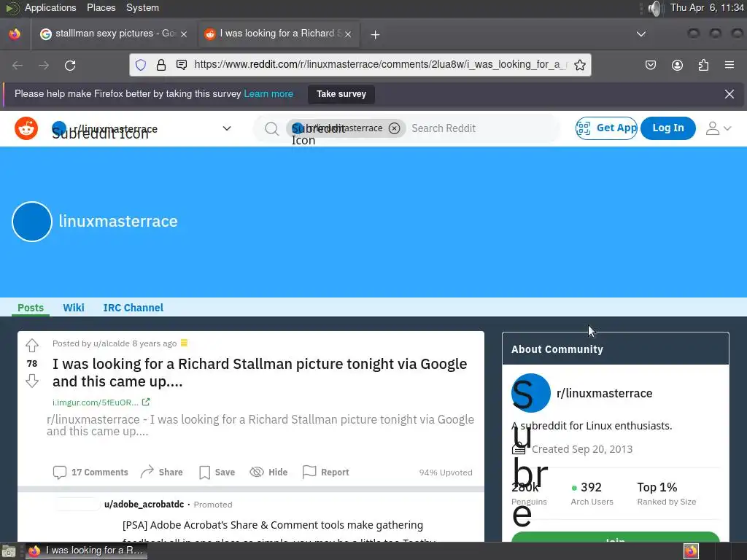Click the linuxmasterrace banner title
This screenshot has height=560, width=747.
[118, 222]
